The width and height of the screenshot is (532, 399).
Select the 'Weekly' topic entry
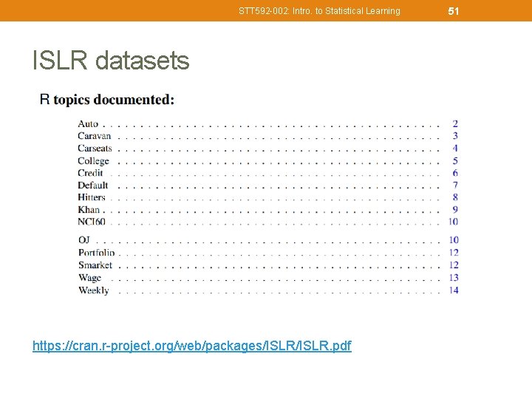pyautogui.click(x=94, y=290)
